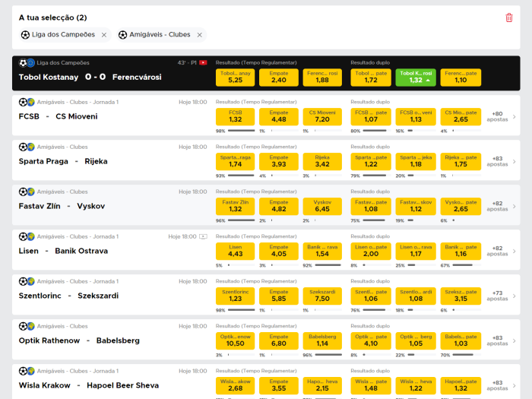
Task: Expand +82 apostas for Fastav Zlín match
Action: click(x=501, y=206)
